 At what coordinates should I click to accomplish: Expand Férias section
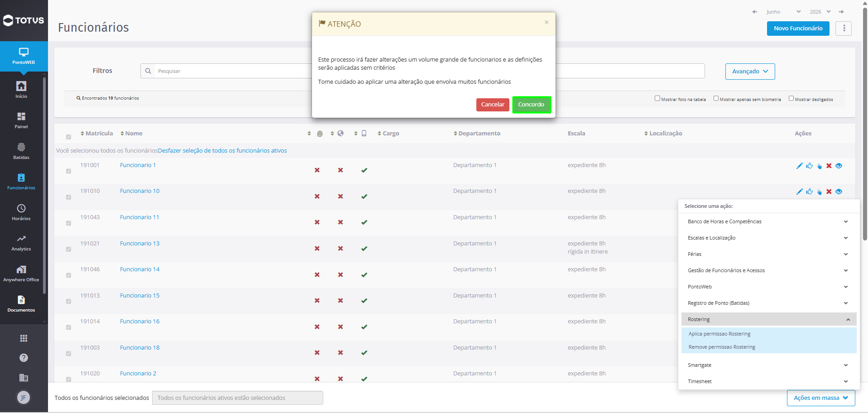tap(768, 254)
